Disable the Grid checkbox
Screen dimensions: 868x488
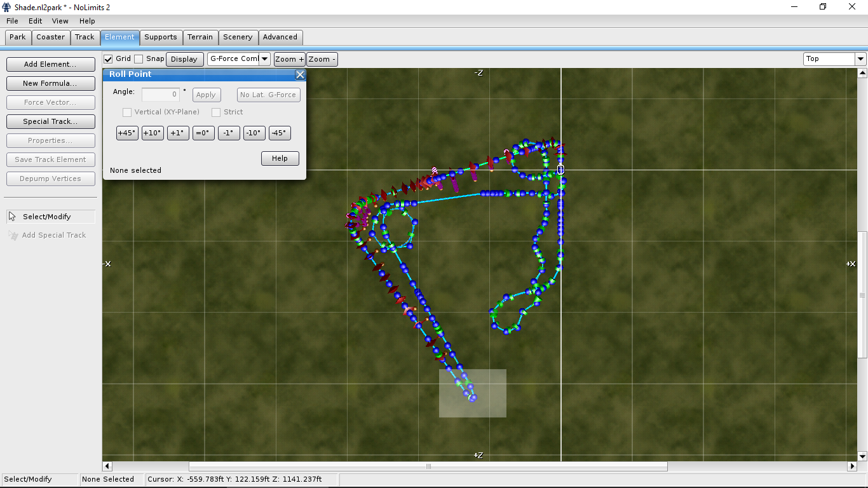coord(109,59)
